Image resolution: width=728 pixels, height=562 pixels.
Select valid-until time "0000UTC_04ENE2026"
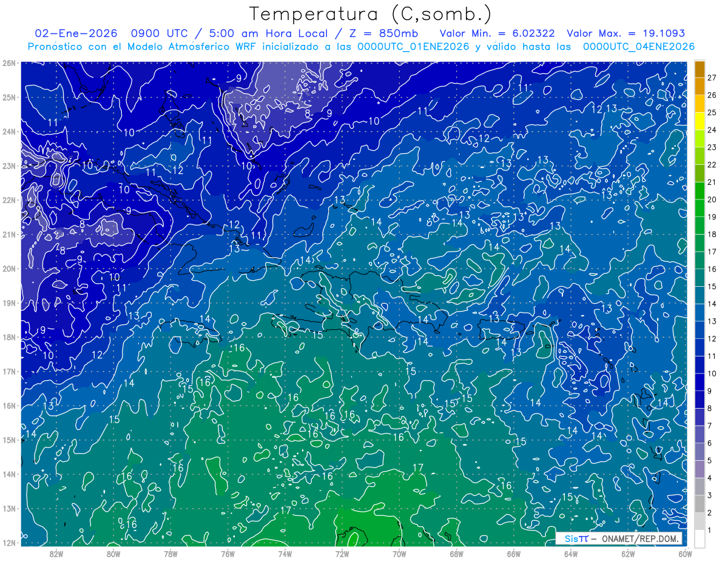[639, 47]
